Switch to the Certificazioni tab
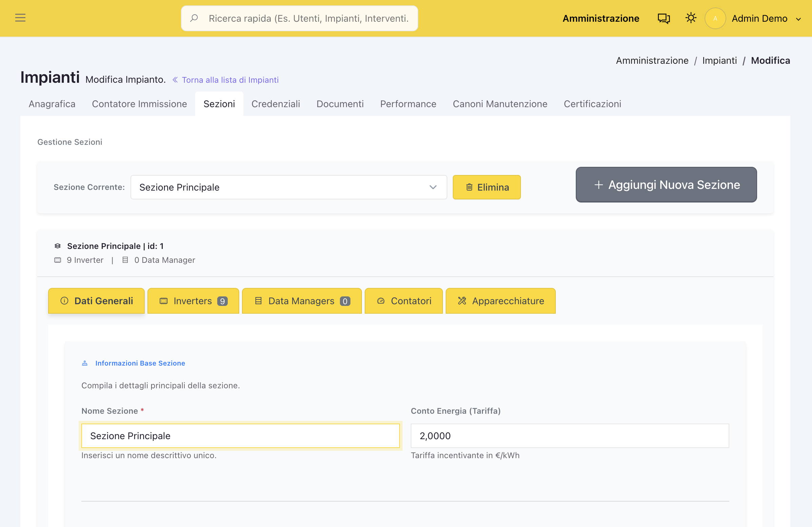Image resolution: width=812 pixels, height=527 pixels. [593, 104]
